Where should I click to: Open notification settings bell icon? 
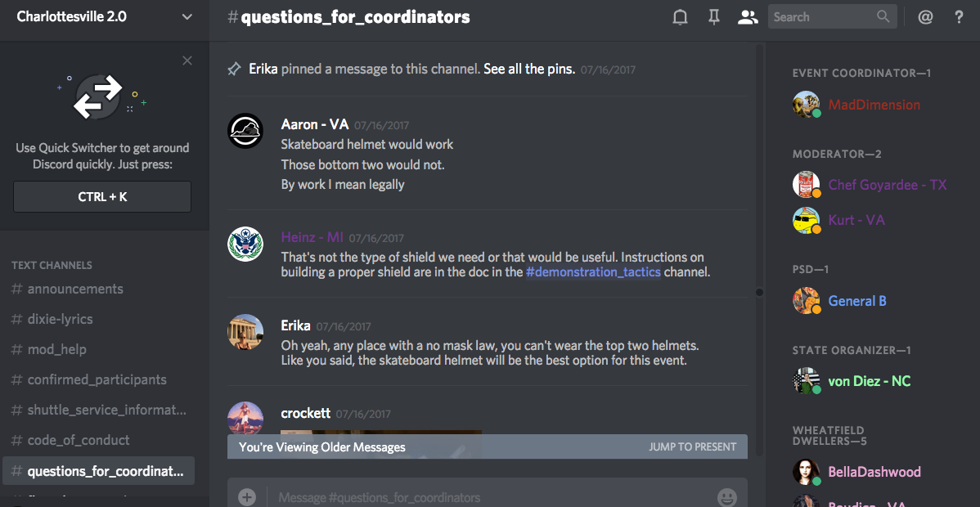[x=680, y=17]
